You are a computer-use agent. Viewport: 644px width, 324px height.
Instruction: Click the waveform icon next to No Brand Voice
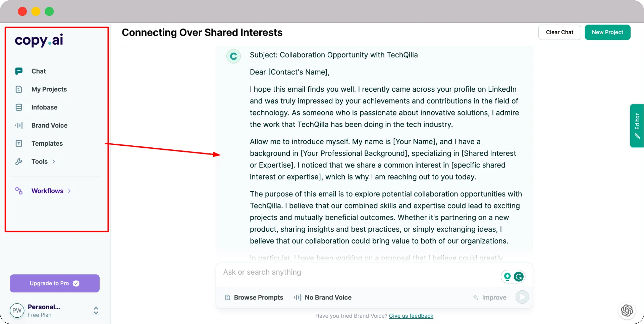click(x=298, y=297)
